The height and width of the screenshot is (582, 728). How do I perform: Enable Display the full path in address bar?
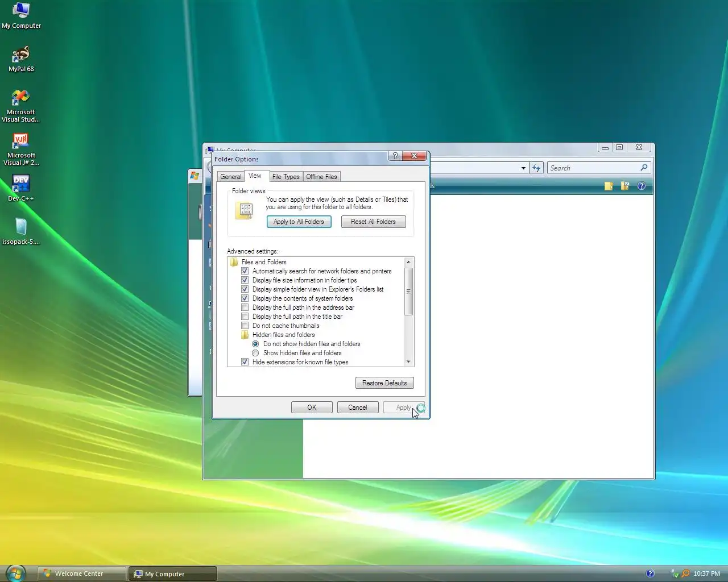tap(245, 307)
